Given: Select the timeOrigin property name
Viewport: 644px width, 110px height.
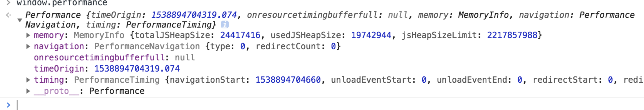Looking at the screenshot, I should coord(59,69).
